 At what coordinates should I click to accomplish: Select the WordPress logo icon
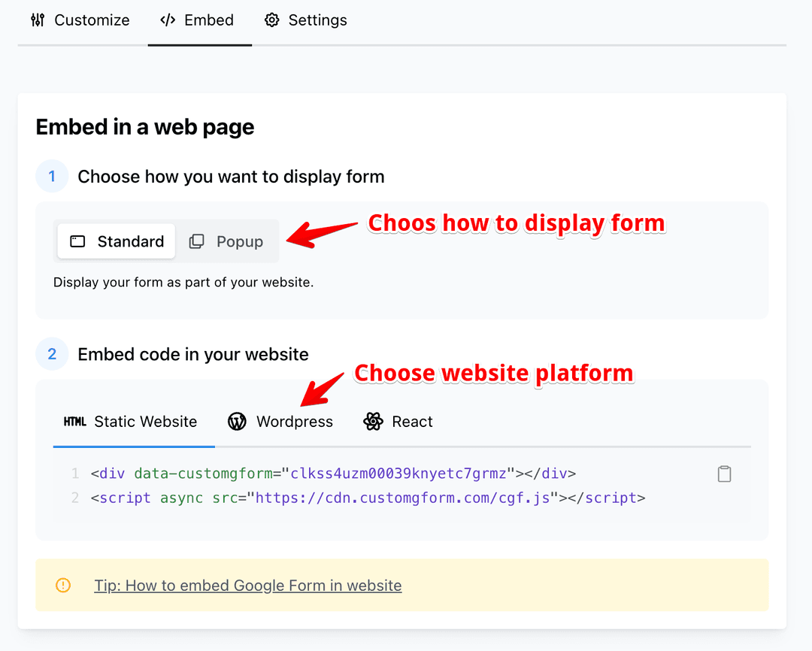click(237, 422)
